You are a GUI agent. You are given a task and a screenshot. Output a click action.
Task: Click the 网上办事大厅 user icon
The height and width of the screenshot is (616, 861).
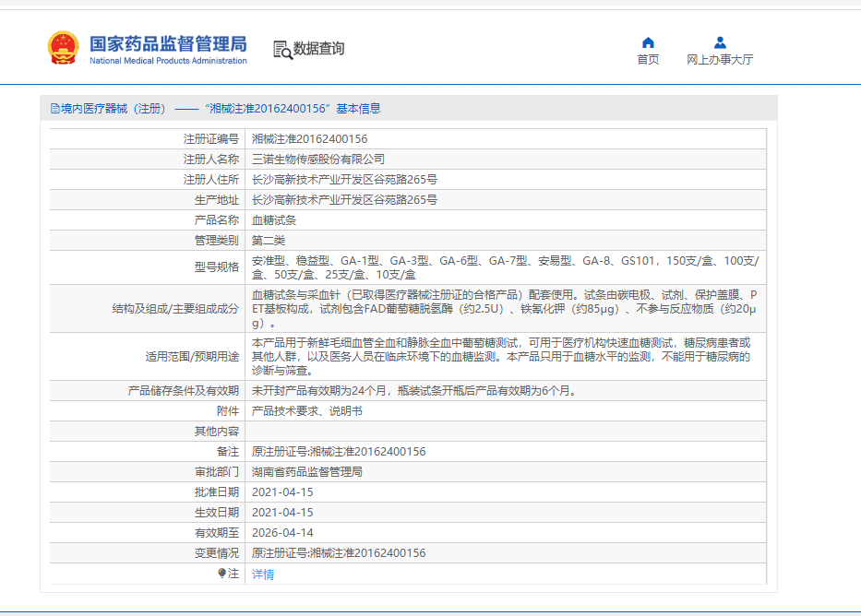720,42
